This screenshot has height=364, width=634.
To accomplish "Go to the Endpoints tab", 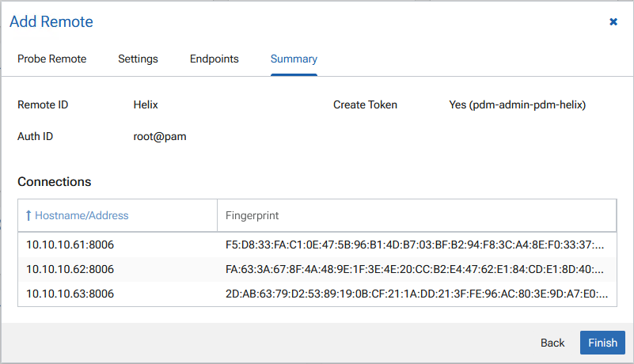I will (x=214, y=59).
